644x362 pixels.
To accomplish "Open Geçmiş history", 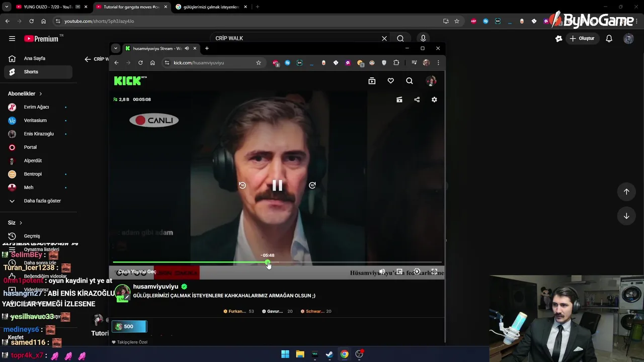I will pyautogui.click(x=38, y=236).
